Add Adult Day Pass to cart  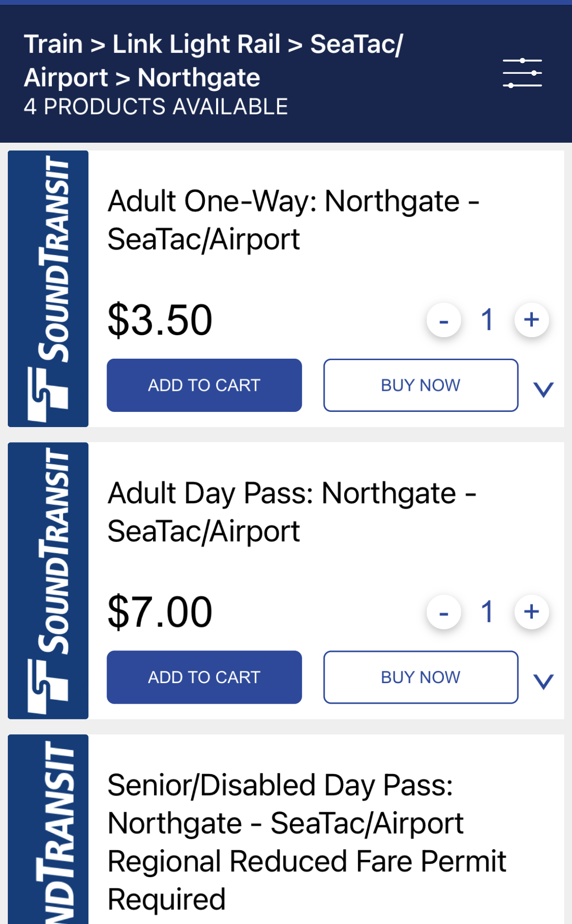pos(204,677)
